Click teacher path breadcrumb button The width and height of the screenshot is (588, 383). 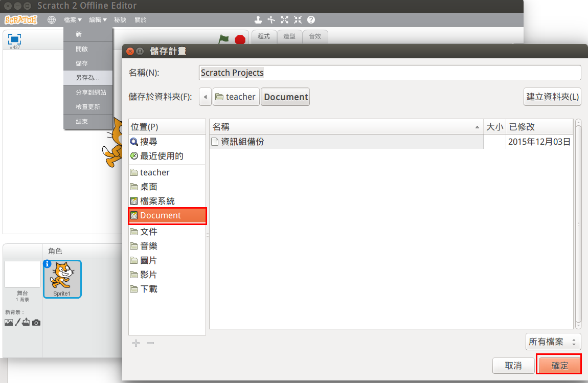236,97
